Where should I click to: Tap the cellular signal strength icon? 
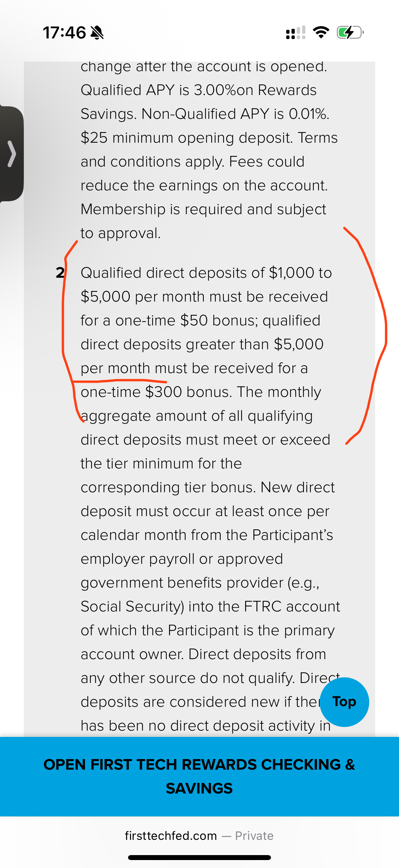click(295, 33)
